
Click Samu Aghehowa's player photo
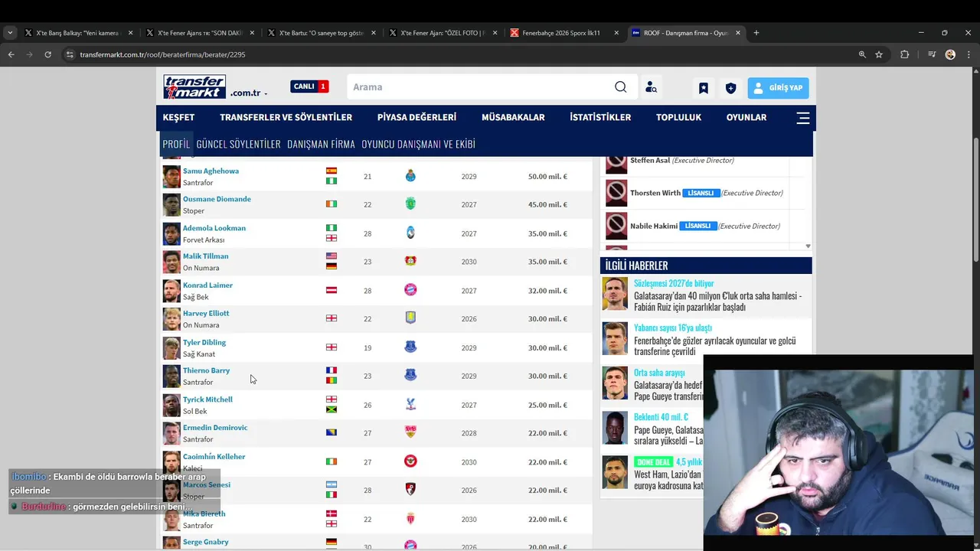[171, 177]
